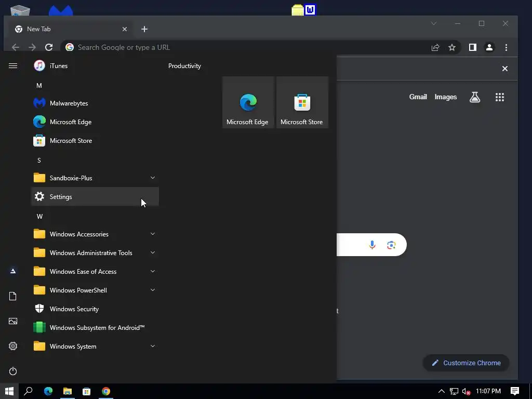Bookmark this tab with the star icon
Viewport: 532px width, 399px height.
click(452, 47)
